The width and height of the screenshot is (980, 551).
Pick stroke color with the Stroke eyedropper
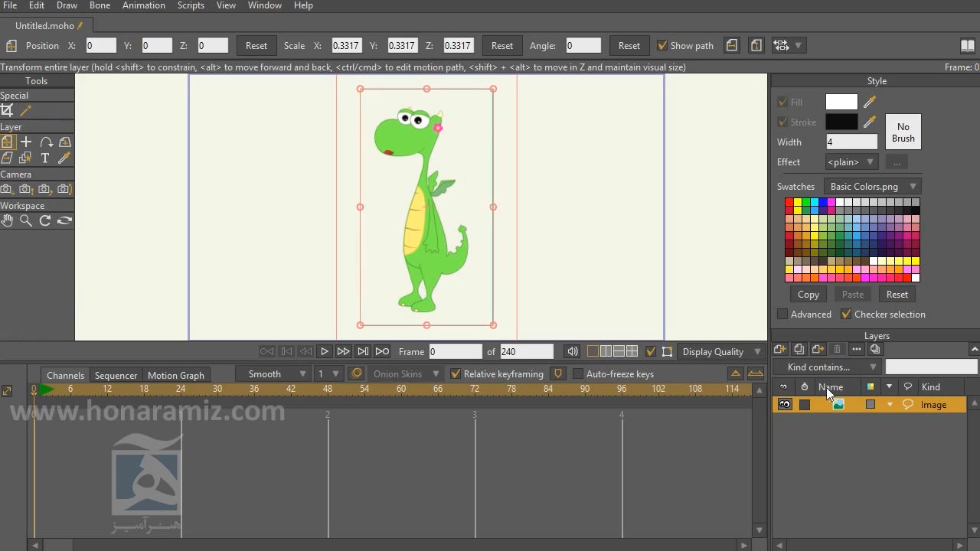click(x=870, y=122)
